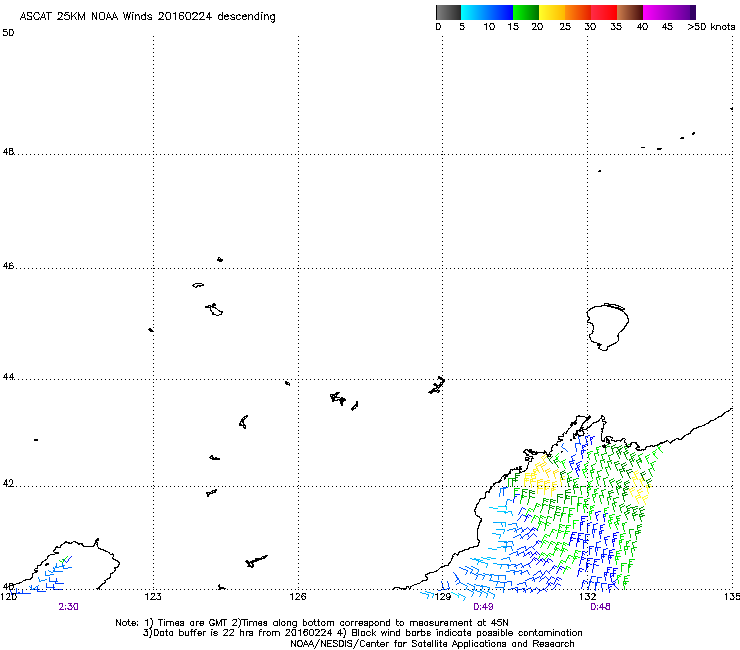Click the yellow wind barbs cluster near coast
Viewport: 740px width, 650px height.
[544, 474]
